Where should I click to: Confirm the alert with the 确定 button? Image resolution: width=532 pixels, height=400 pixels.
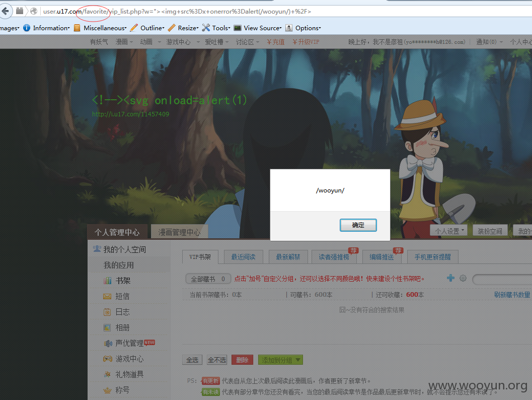358,225
